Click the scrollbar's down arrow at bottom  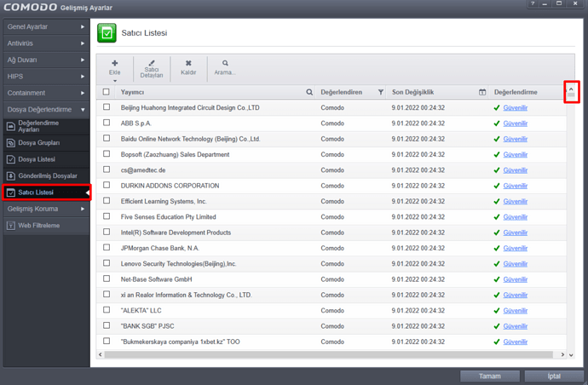[x=571, y=354]
